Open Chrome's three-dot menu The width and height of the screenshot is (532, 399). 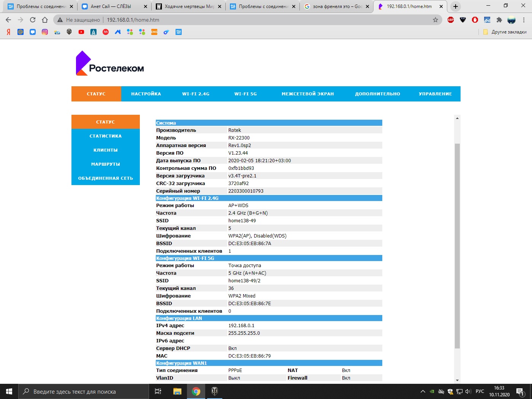click(x=524, y=20)
